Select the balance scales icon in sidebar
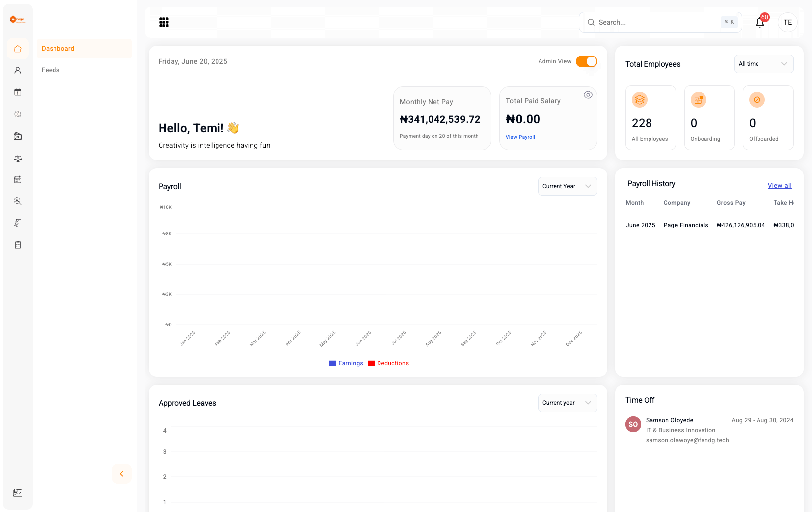The width and height of the screenshot is (812, 512). tap(18, 158)
